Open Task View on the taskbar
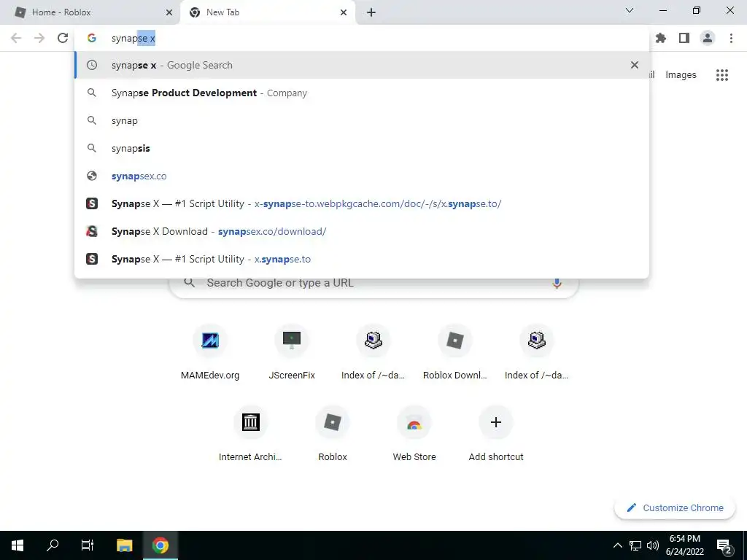Viewport: 747px width, 560px height. point(88,545)
